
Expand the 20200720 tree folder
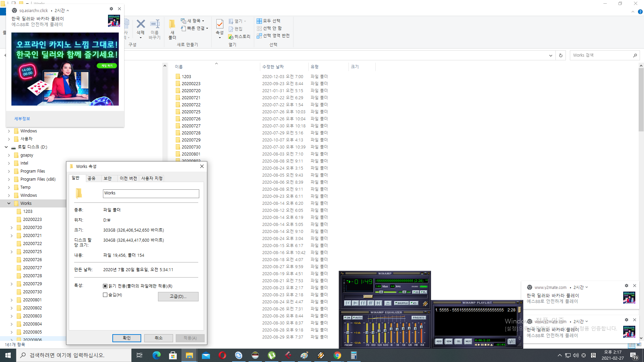coord(12,228)
